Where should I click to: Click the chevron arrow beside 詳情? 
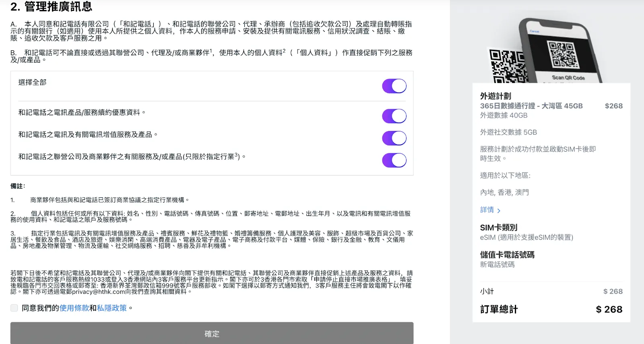click(499, 211)
